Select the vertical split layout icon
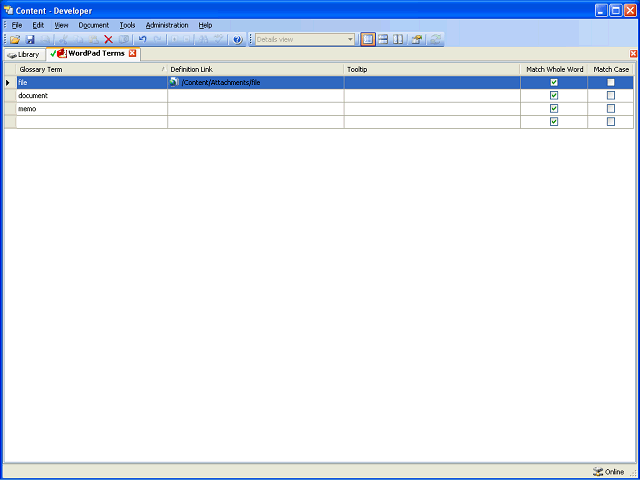Screen dimensions: 640x480 [x=398, y=40]
